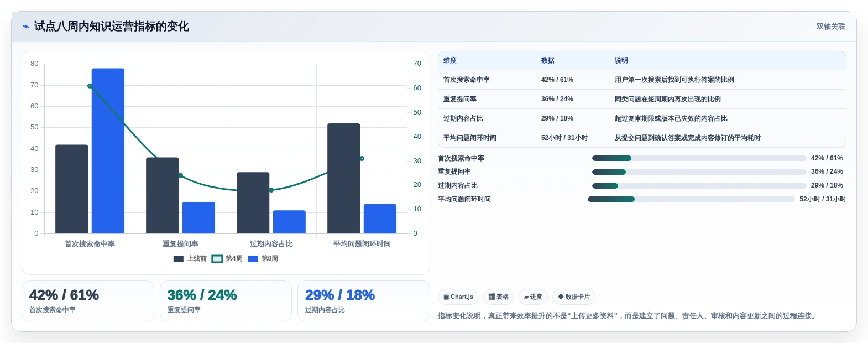
Task: Click table cell 29% / 18%
Action: [557, 118]
